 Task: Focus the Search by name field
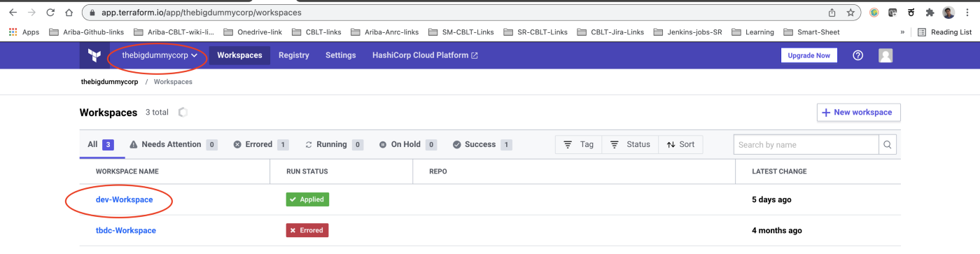click(806, 145)
